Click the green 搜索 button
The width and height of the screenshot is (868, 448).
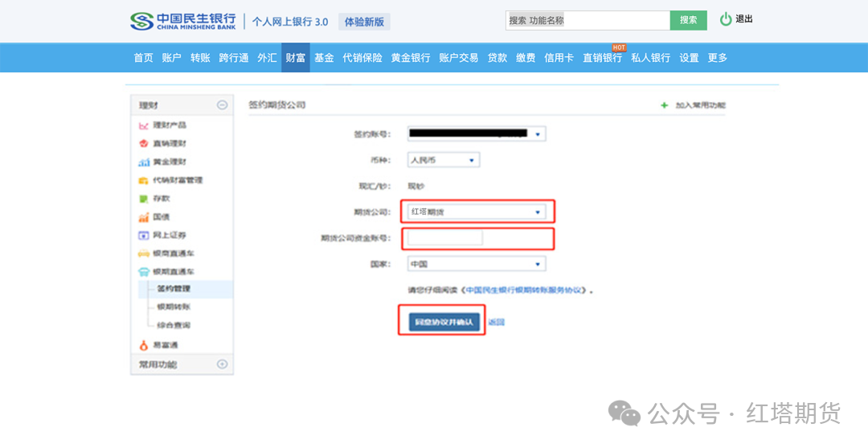689,20
